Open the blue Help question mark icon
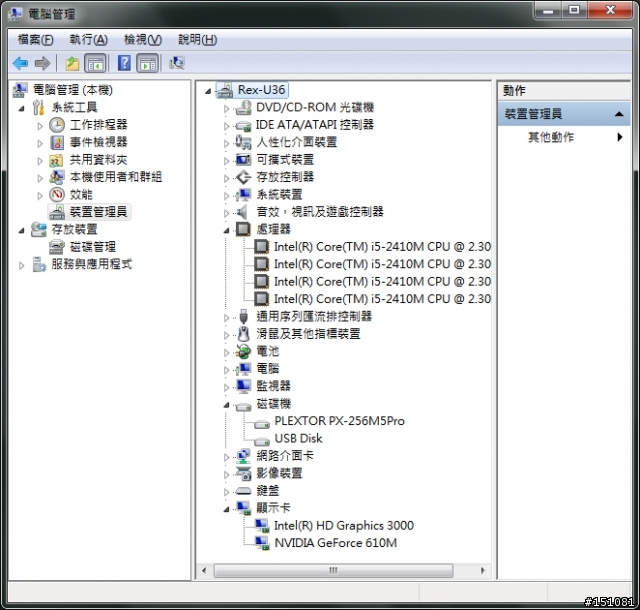Image resolution: width=640 pixels, height=610 pixels. pos(124,63)
